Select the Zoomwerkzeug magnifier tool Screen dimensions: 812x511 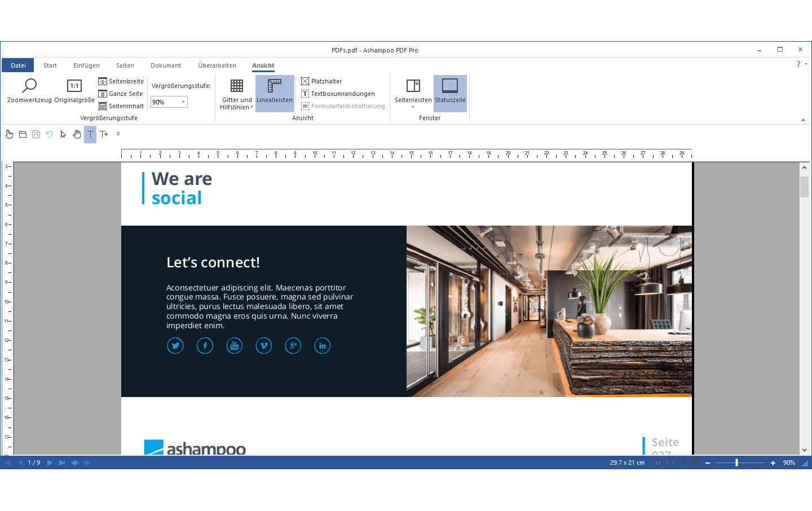point(29,91)
